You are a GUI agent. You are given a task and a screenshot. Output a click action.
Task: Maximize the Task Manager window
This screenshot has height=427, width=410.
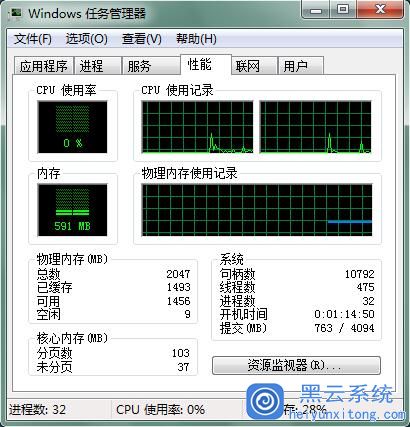point(343,9)
